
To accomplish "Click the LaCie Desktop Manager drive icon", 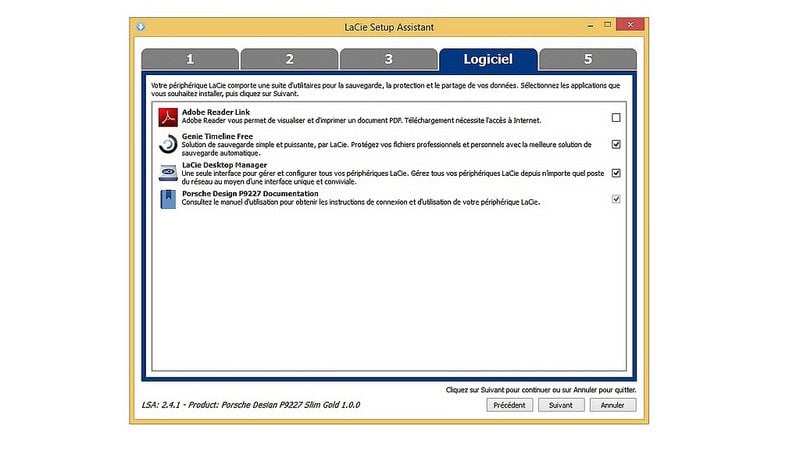I will point(169,172).
